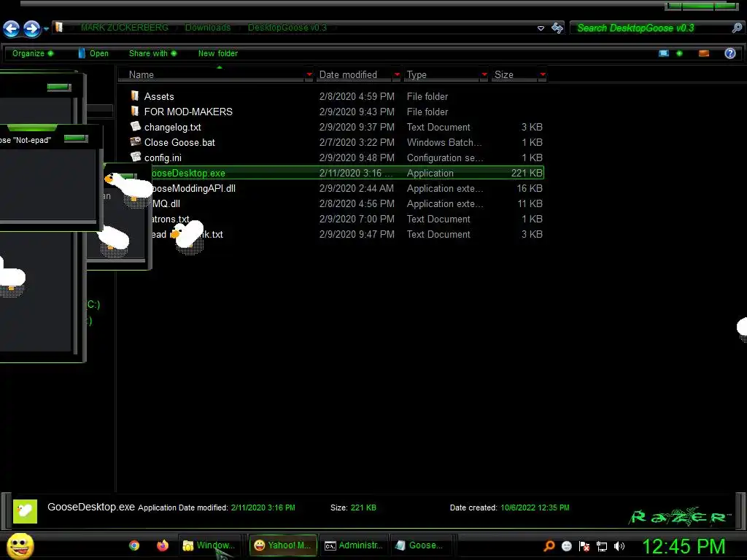Select the Assets folder name
Image resolution: width=747 pixels, height=560 pixels.
pos(159,97)
